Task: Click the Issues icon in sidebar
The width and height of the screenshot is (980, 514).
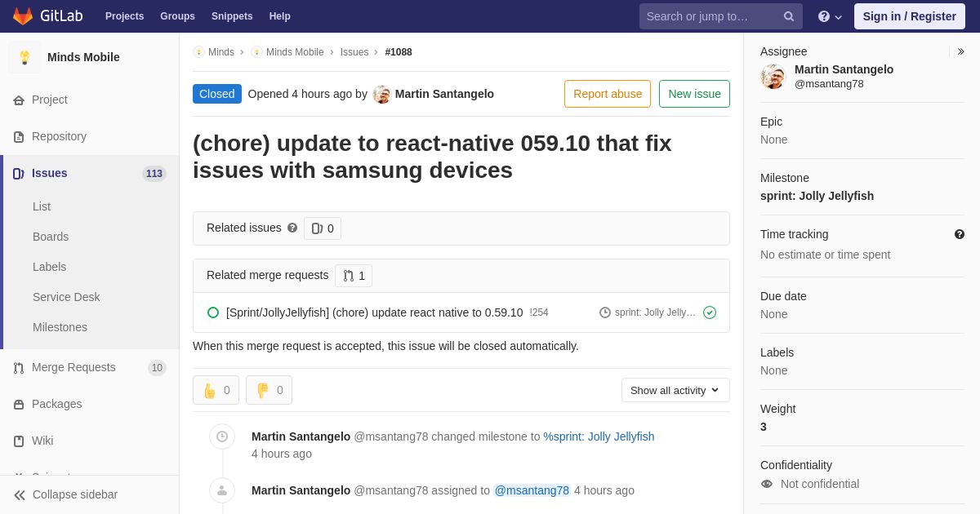Action: pos(19,174)
